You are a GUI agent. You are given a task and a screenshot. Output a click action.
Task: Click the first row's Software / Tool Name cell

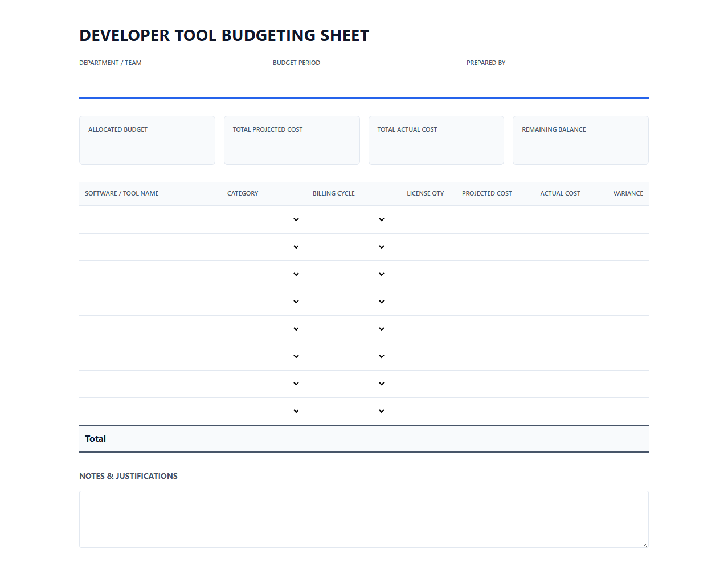pos(150,220)
